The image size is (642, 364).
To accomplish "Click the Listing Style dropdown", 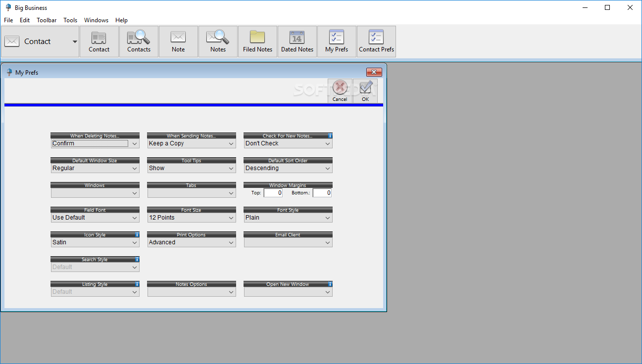I will 95,292.
